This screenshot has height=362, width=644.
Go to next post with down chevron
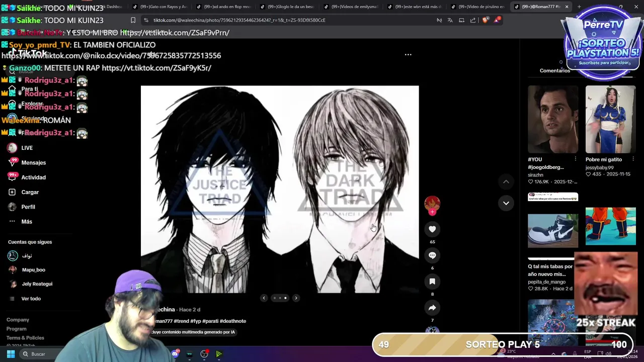(506, 203)
